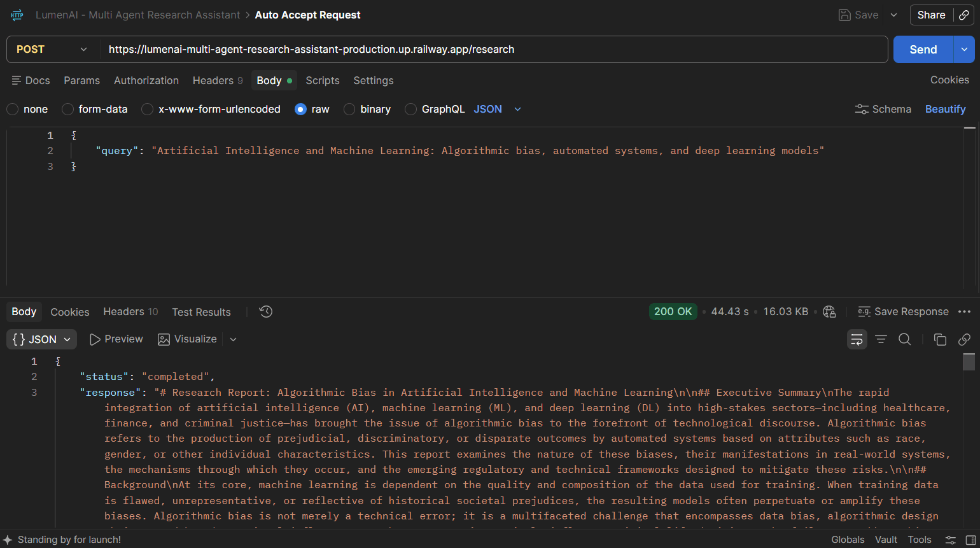Search the response body with magnifier icon
The width and height of the screenshot is (980, 548).
904,339
